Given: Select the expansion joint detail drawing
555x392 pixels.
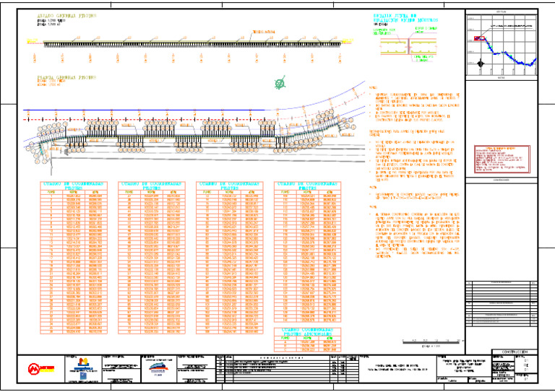Looking at the screenshot, I should click(408, 46).
